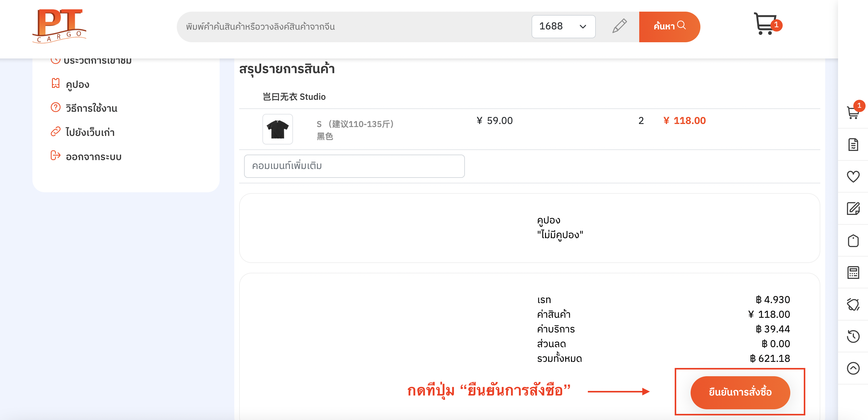The height and width of the screenshot is (420, 868).
Task: Click the pencil edit icon in search bar
Action: (619, 26)
